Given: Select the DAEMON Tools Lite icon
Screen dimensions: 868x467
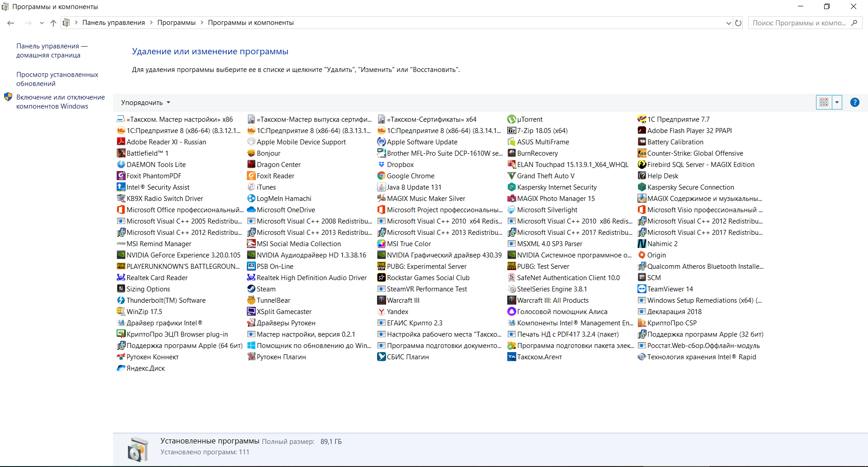Looking at the screenshot, I should tap(121, 165).
